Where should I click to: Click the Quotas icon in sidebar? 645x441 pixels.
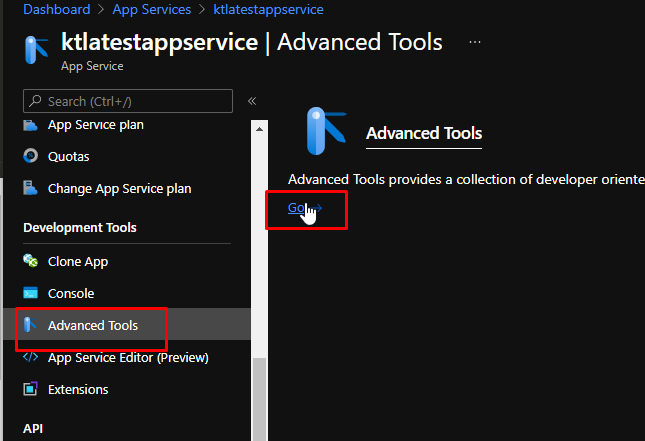click(30, 156)
